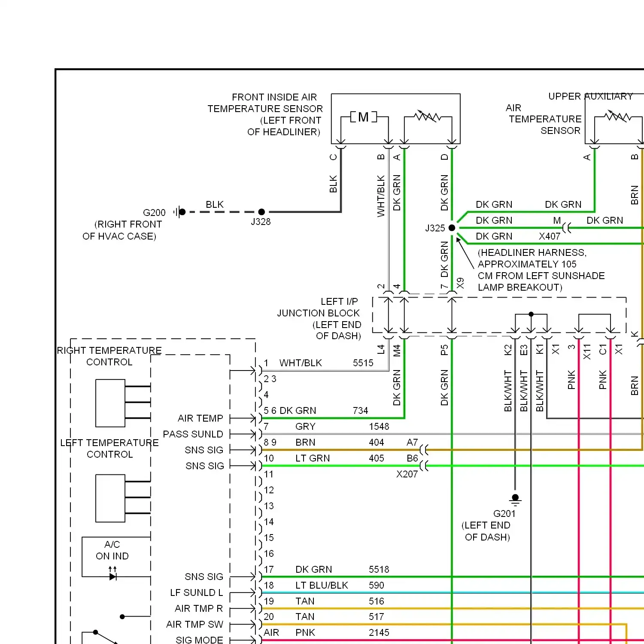644x644 pixels.
Task: Click the G200 label
Action: (154, 213)
